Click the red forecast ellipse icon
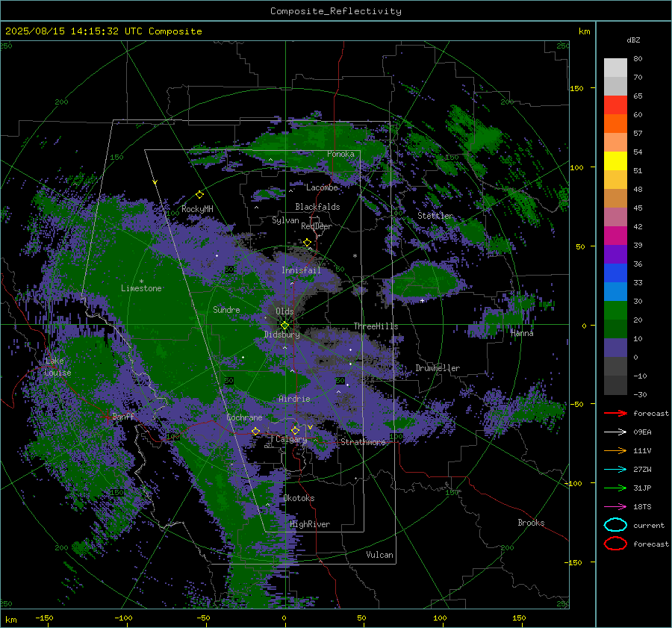 [615, 544]
